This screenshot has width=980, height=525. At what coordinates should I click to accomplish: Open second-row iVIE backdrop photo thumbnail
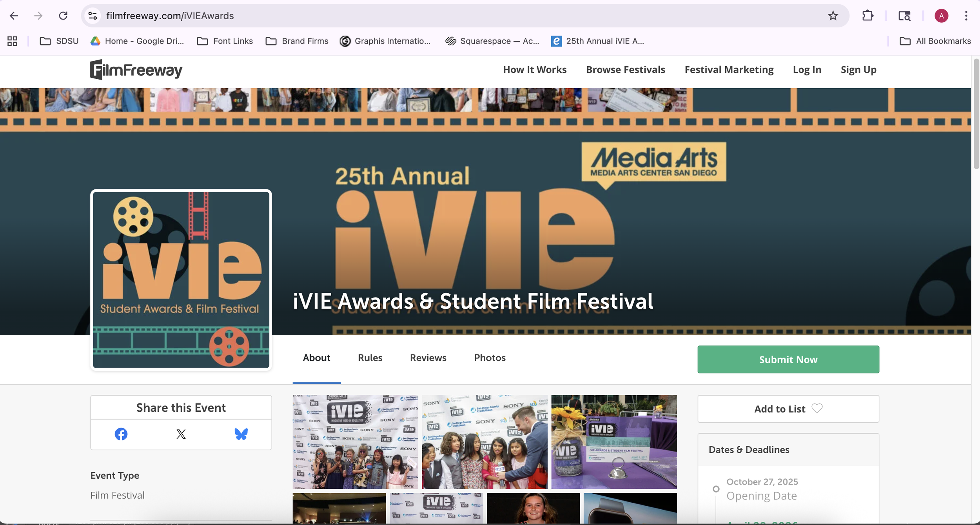(436, 508)
